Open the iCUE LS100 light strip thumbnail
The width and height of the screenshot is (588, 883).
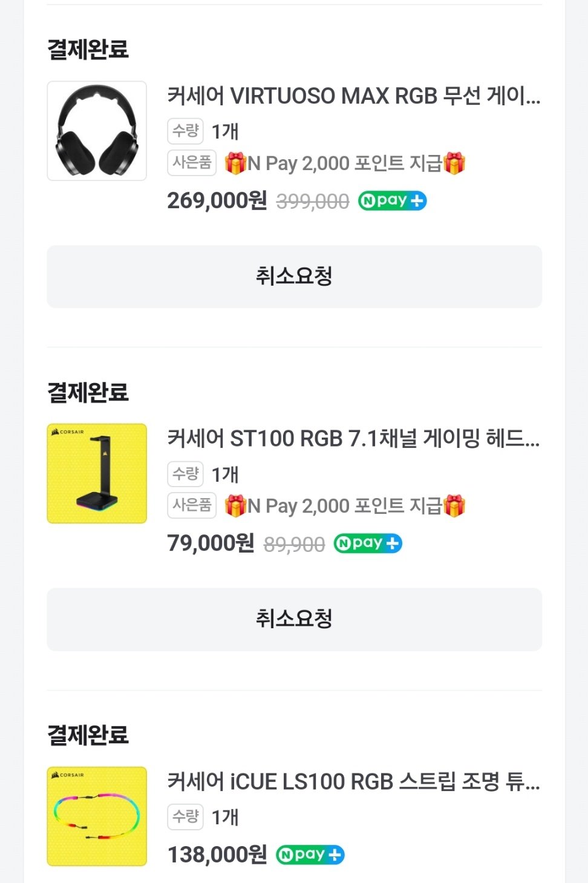pyautogui.click(x=97, y=816)
